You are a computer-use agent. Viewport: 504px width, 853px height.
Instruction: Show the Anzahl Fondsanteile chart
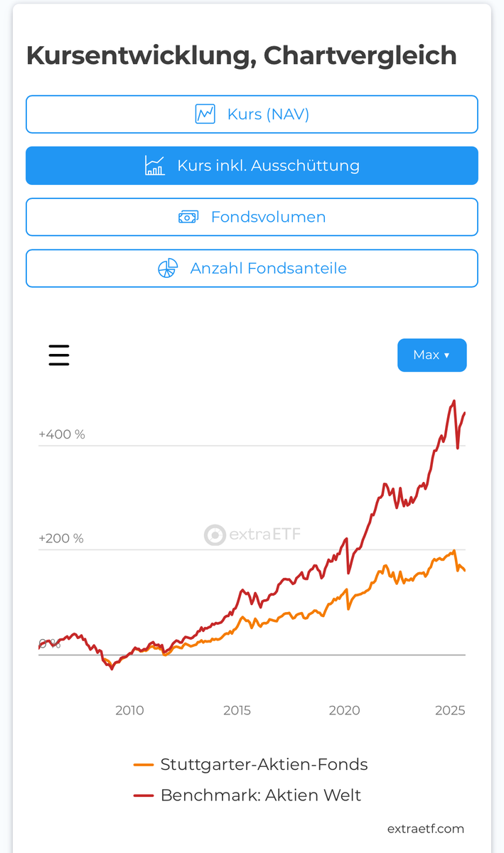point(252,268)
